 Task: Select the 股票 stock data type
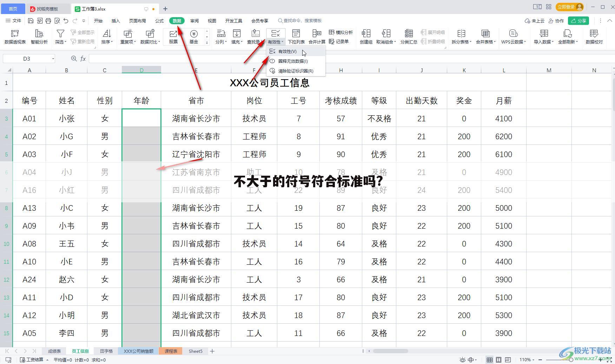(173, 37)
